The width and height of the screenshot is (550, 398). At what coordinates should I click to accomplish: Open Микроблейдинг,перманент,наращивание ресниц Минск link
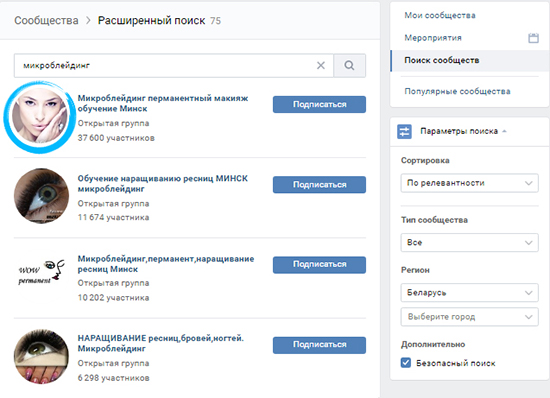pos(166,264)
